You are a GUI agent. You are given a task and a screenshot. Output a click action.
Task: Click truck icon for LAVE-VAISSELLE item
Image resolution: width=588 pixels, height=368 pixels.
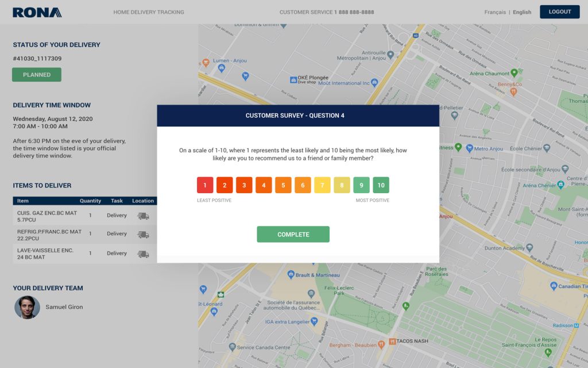coord(143,254)
